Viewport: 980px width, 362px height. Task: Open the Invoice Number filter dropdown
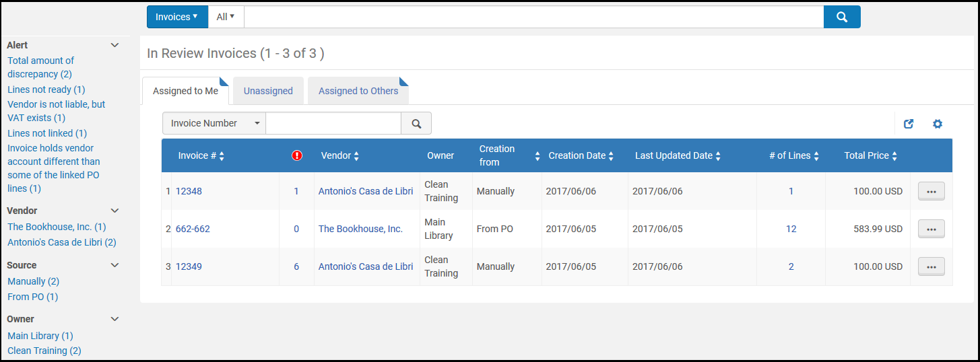214,124
